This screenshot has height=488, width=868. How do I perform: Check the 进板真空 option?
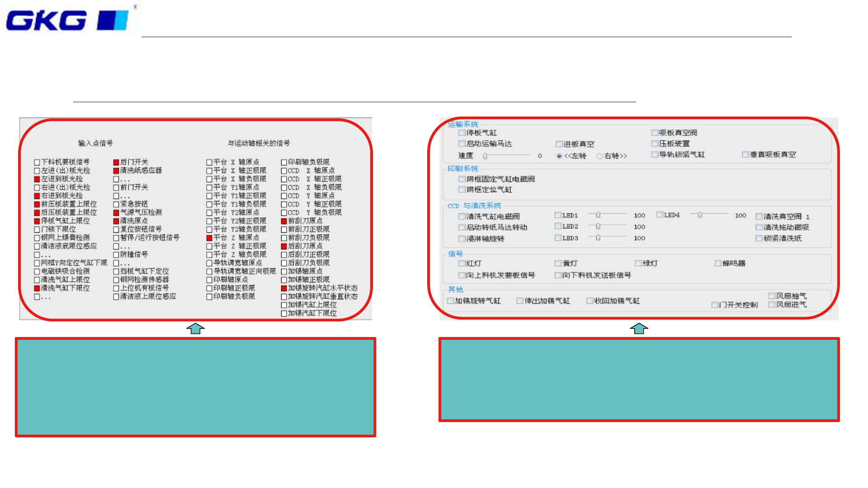[x=559, y=144]
